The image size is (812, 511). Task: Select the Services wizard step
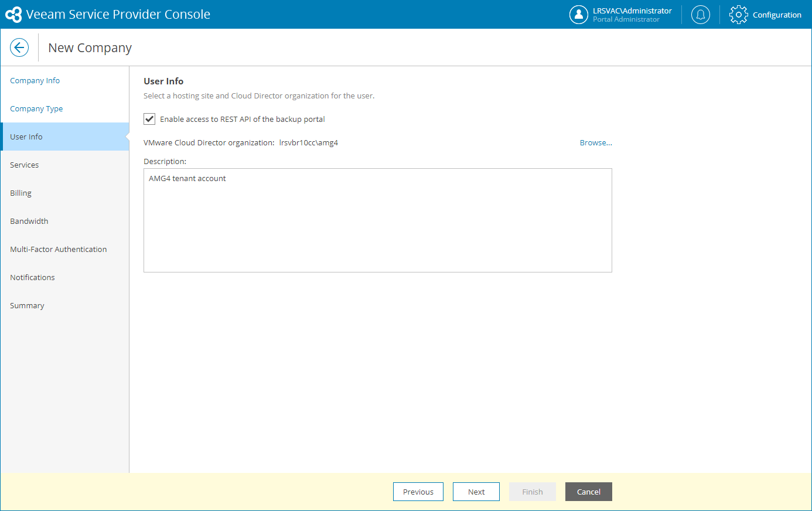point(25,165)
